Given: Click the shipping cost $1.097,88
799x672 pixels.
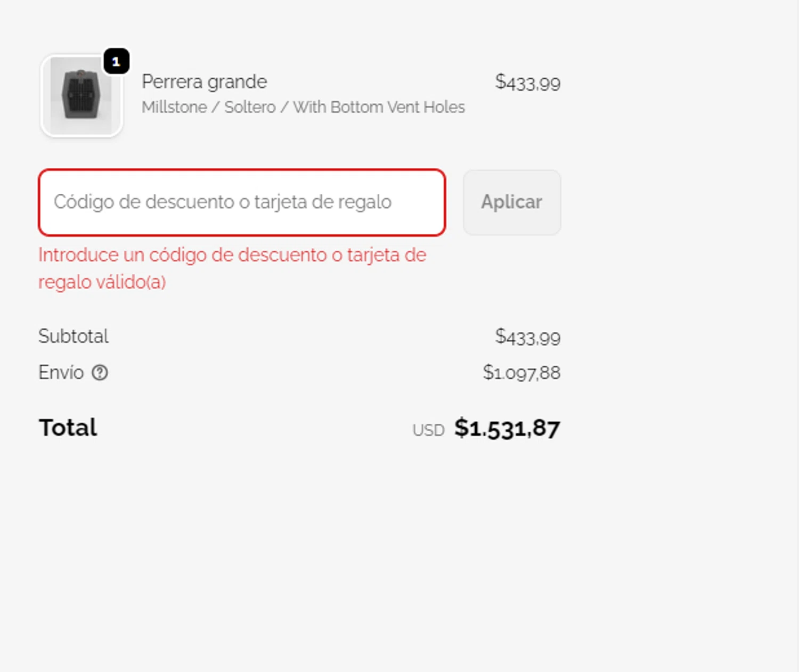Looking at the screenshot, I should [521, 373].
